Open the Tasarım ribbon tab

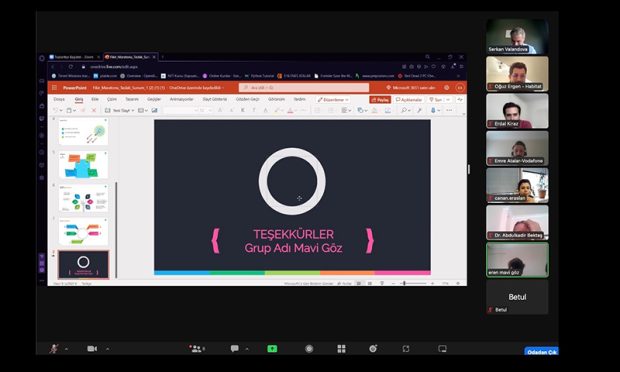pyautogui.click(x=132, y=99)
